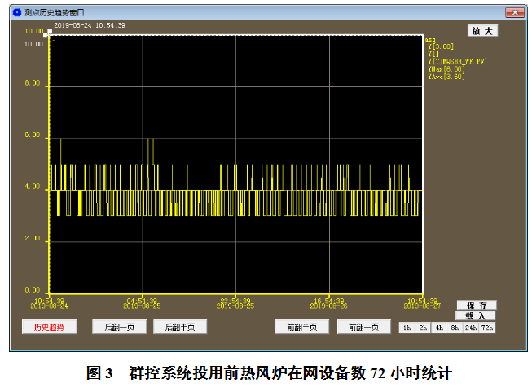
Task: Advance half page with 前翻半页
Action: coord(301,328)
